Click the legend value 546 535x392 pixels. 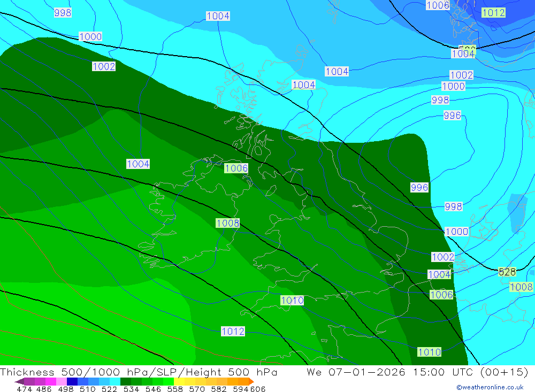[x=153, y=389]
